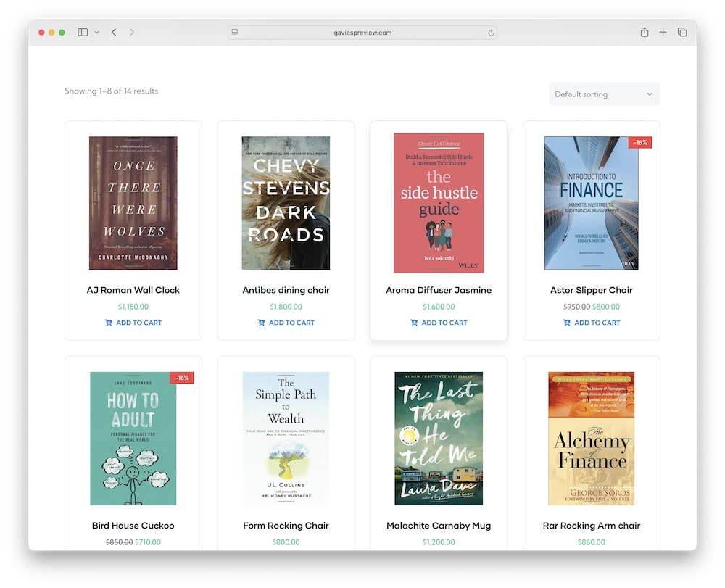Open How To Adult book cover
The width and height of the screenshot is (725, 588).
133,438
